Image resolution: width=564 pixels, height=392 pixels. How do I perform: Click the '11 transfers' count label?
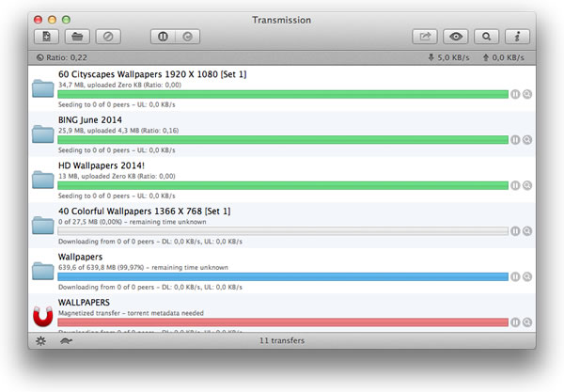(282, 340)
